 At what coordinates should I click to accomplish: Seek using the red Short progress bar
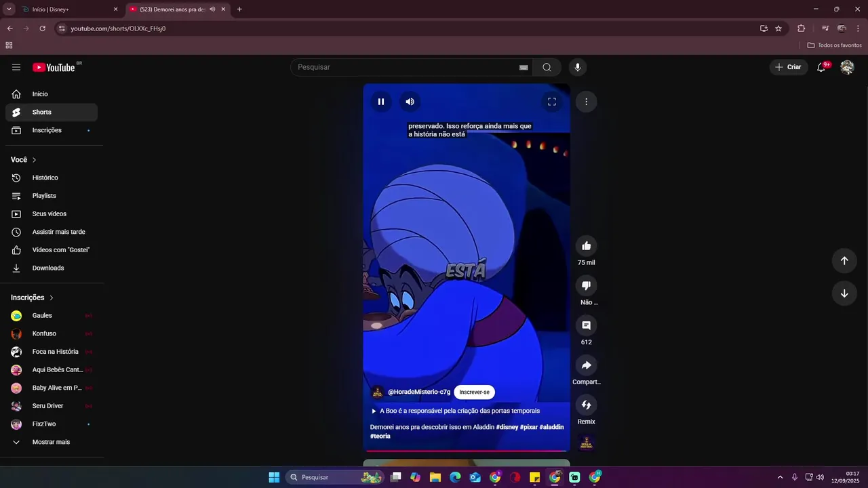[467, 450]
